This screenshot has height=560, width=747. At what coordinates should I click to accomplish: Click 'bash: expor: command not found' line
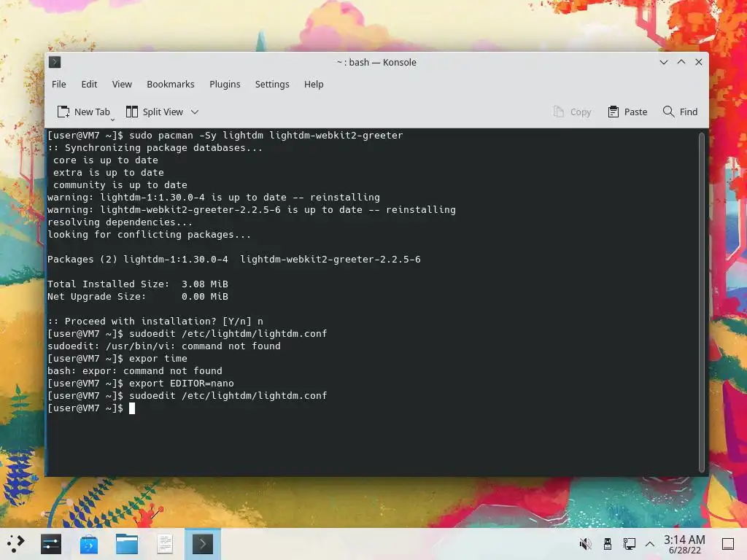pyautogui.click(x=135, y=370)
